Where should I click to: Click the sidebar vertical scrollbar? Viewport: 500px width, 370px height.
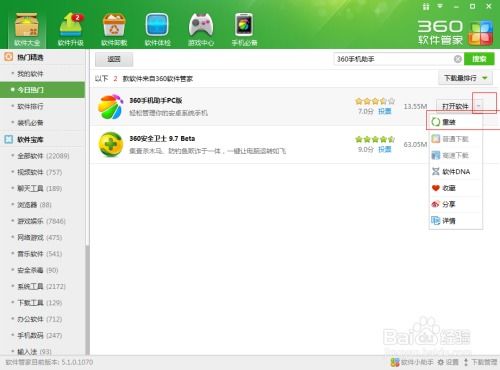[88, 299]
